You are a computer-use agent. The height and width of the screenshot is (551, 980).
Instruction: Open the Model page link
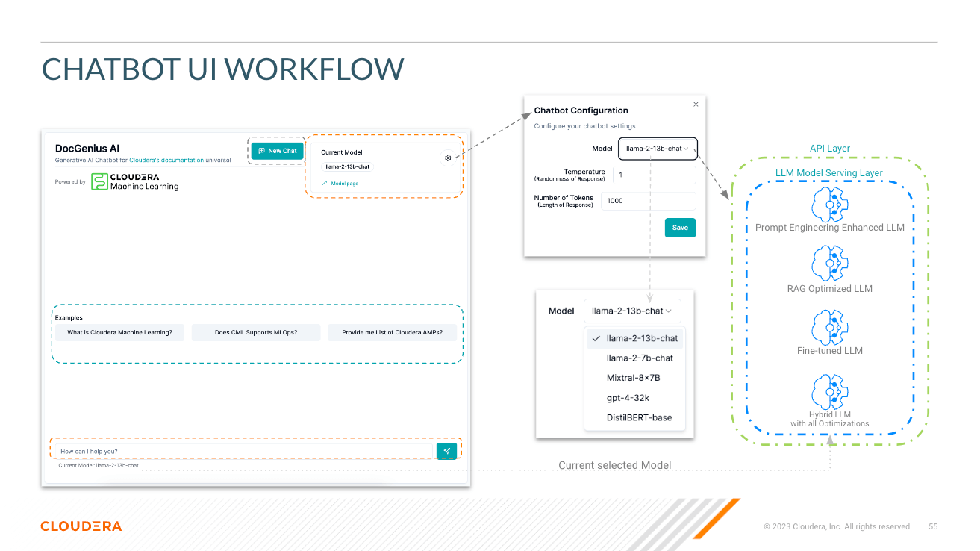coord(344,183)
